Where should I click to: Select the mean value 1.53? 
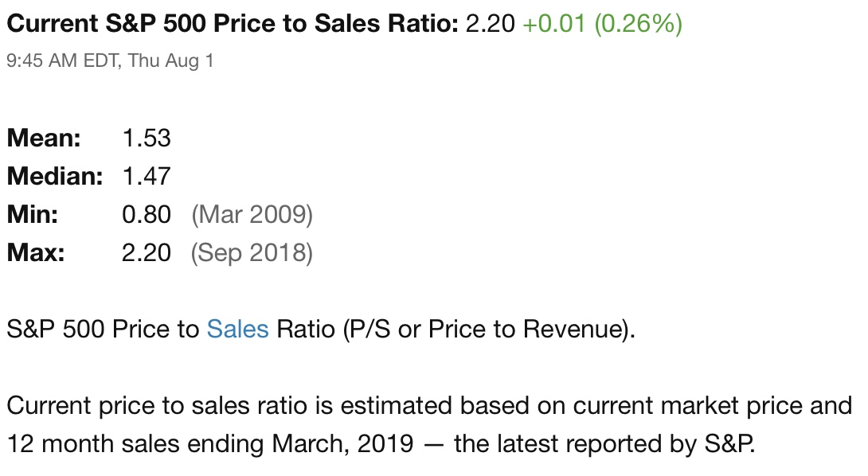147,138
